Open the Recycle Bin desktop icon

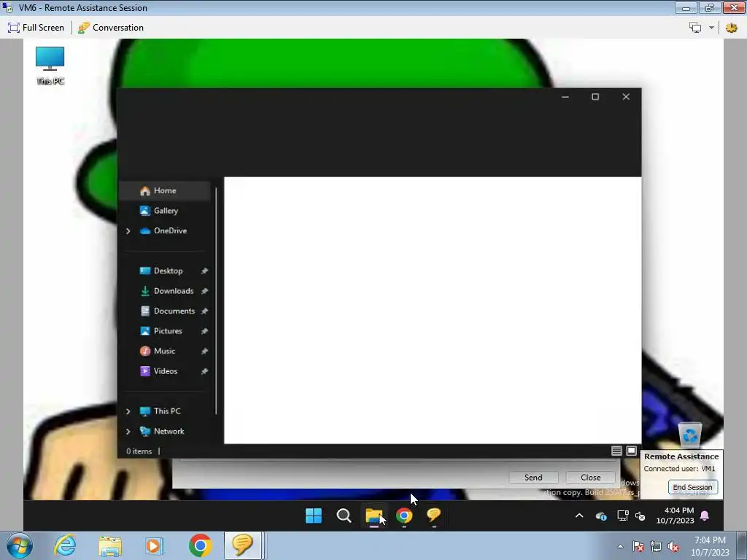[690, 435]
